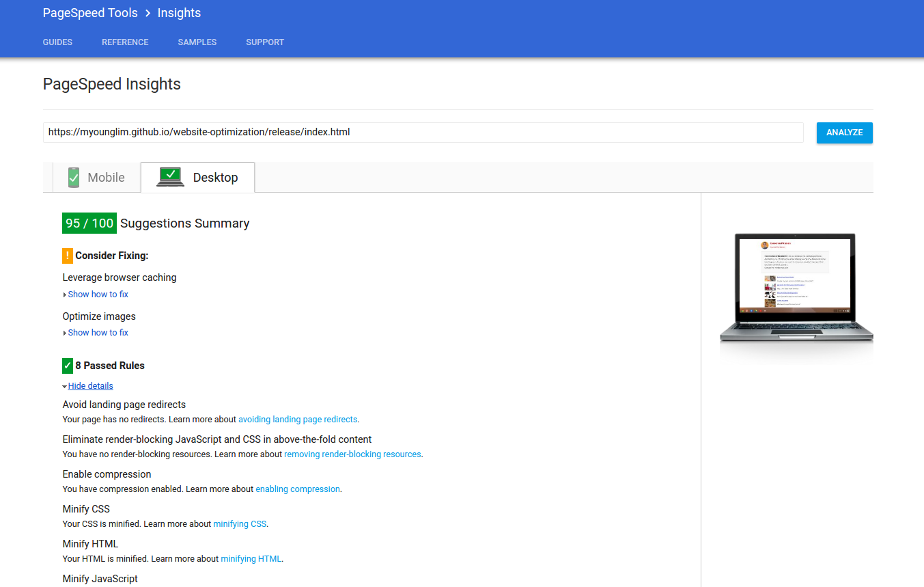The width and height of the screenshot is (924, 587).
Task: Click the URL input field
Action: [423, 133]
